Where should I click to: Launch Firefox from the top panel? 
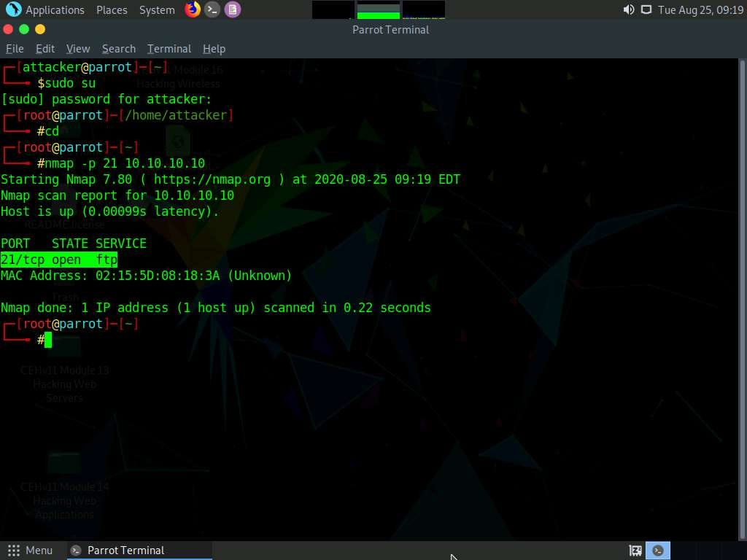click(x=193, y=9)
